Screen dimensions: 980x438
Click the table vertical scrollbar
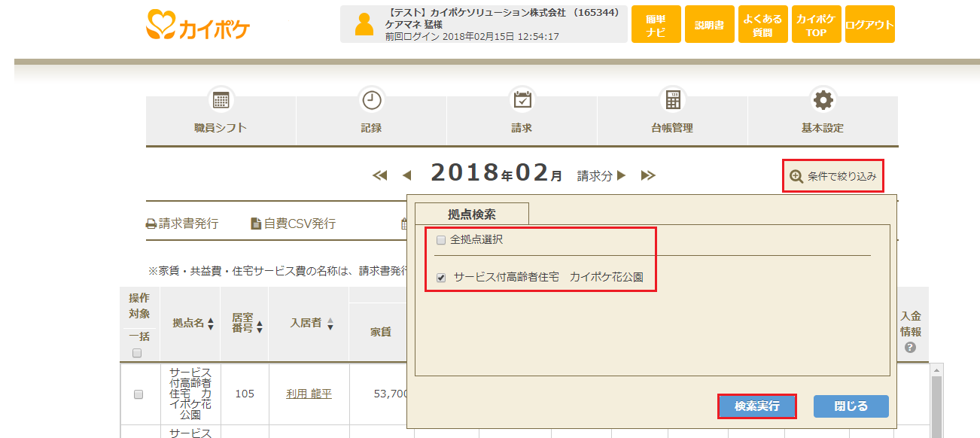click(936, 406)
